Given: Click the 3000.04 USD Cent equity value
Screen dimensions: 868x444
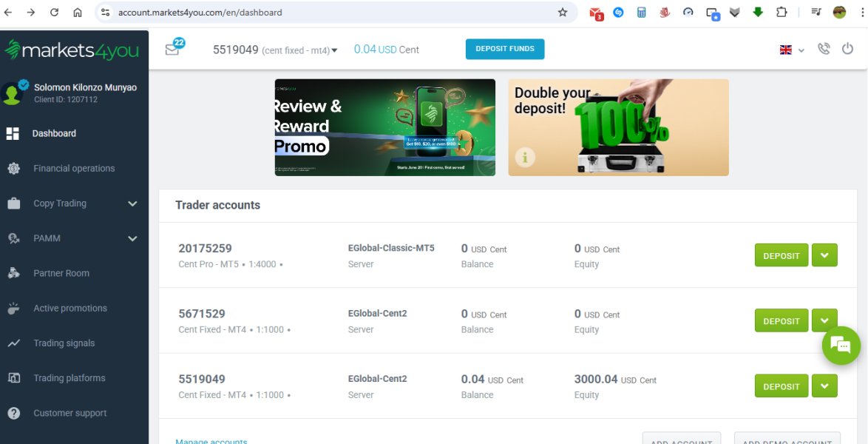Looking at the screenshot, I should click(615, 380).
